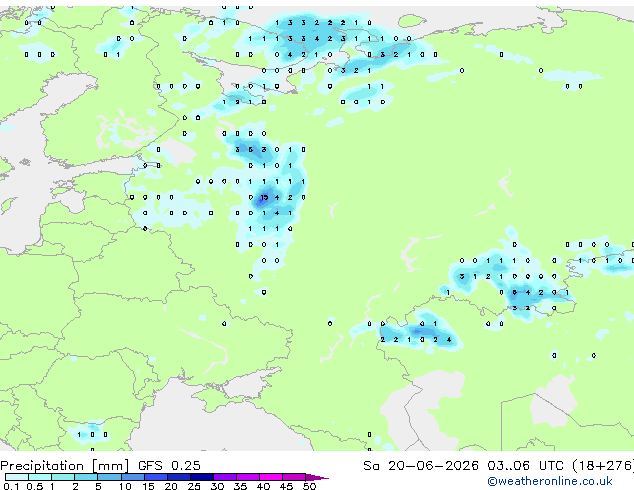Click the '03..06 UTC' time text

(x=525, y=466)
